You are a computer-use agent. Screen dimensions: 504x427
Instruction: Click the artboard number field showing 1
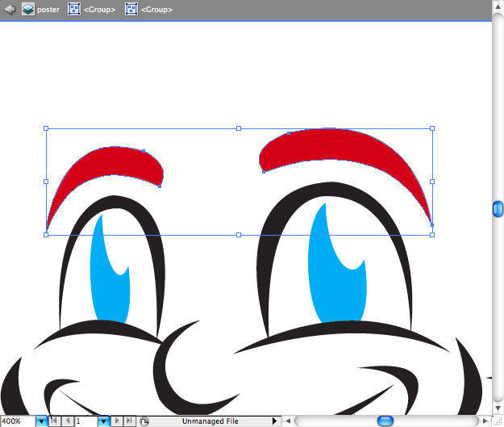coord(86,421)
